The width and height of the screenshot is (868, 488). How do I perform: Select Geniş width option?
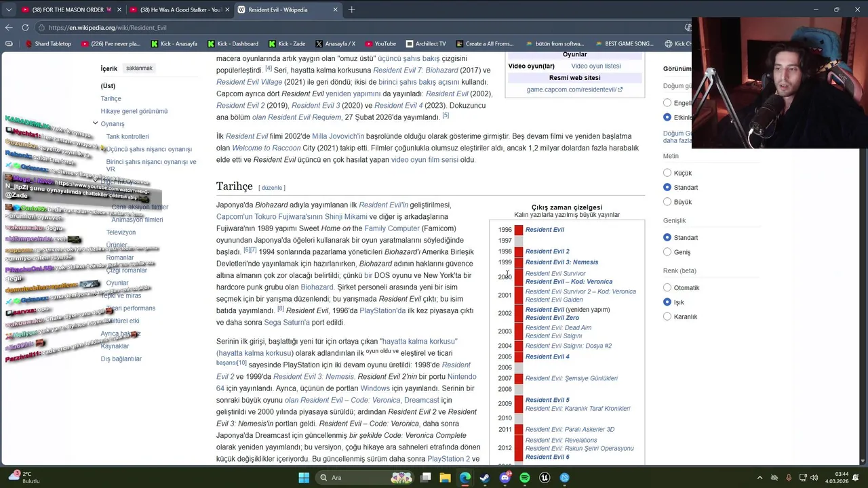pos(667,251)
